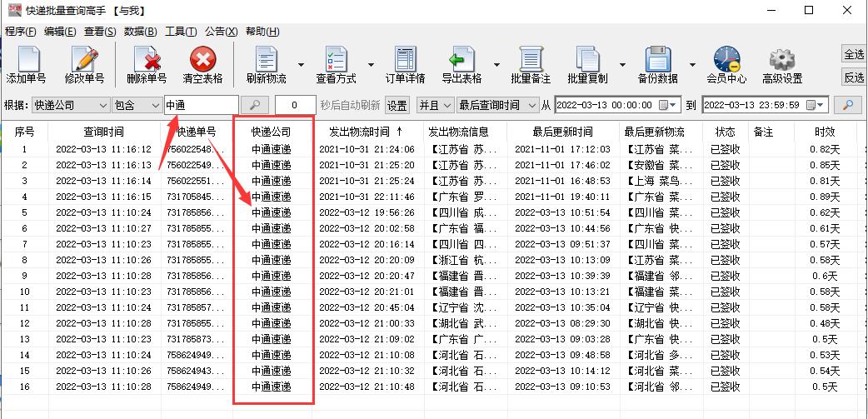Click 中通速递 cell in row 13
Screen dimensions: 868x419
click(x=272, y=339)
